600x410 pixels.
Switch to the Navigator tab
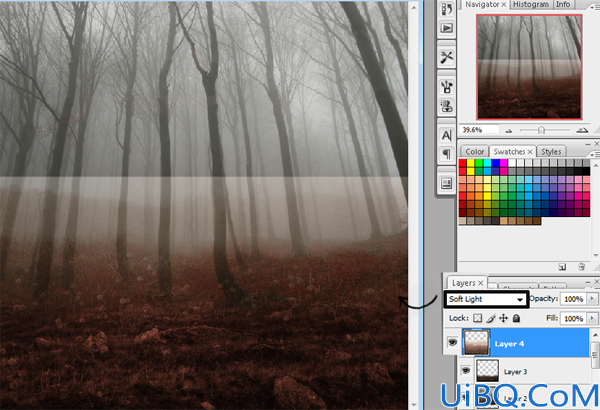coord(482,5)
